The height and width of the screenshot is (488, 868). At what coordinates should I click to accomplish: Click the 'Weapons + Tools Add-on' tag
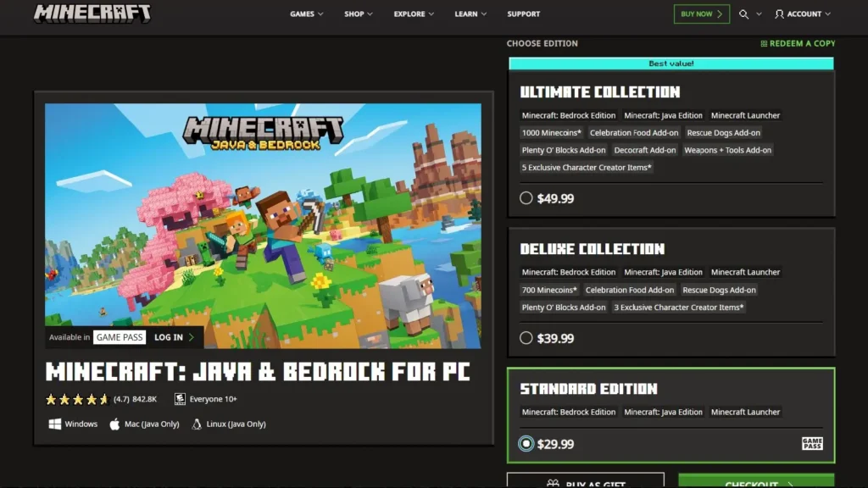pyautogui.click(x=727, y=150)
